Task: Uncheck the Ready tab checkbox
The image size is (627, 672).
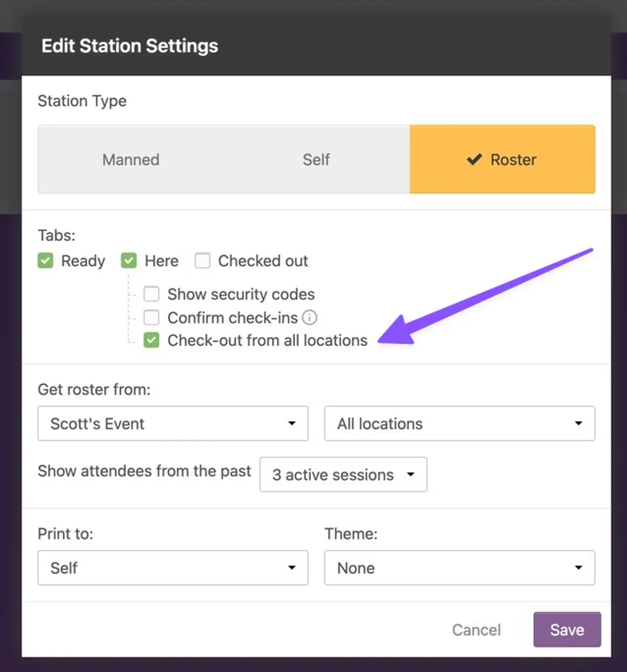Action: [45, 261]
